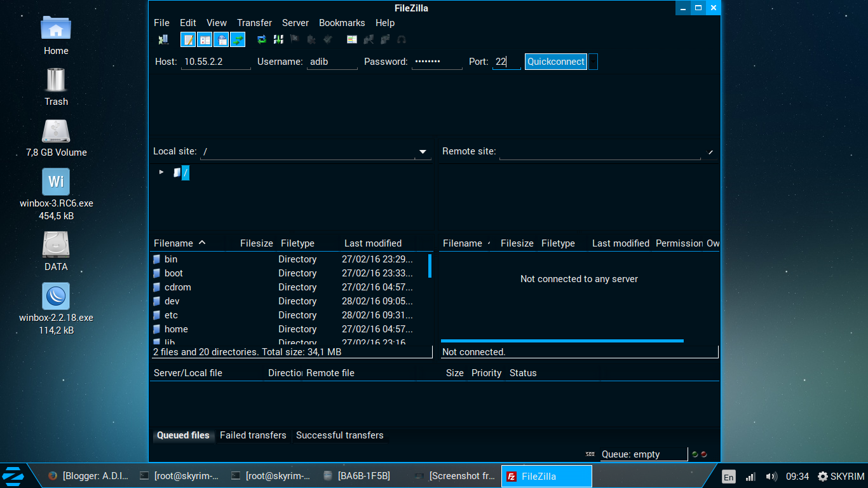Screen dimensions: 868x488
Task: Open the View menu
Action: [217, 23]
